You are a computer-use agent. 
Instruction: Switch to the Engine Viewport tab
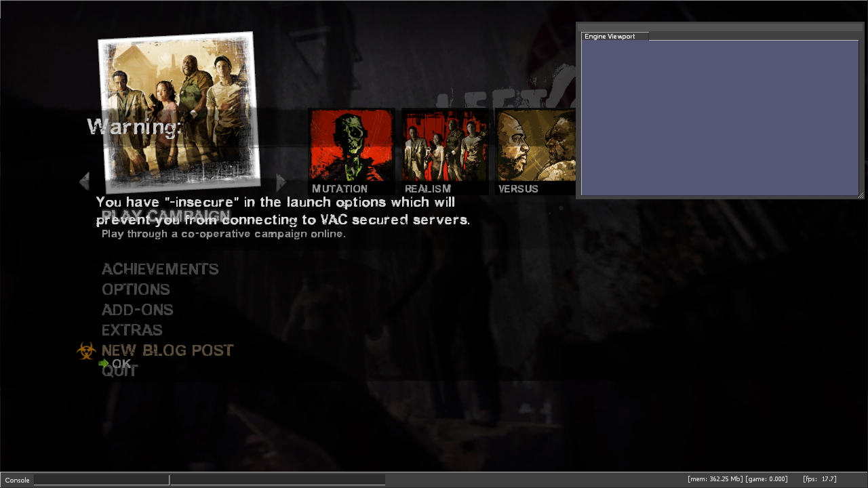[614, 37]
